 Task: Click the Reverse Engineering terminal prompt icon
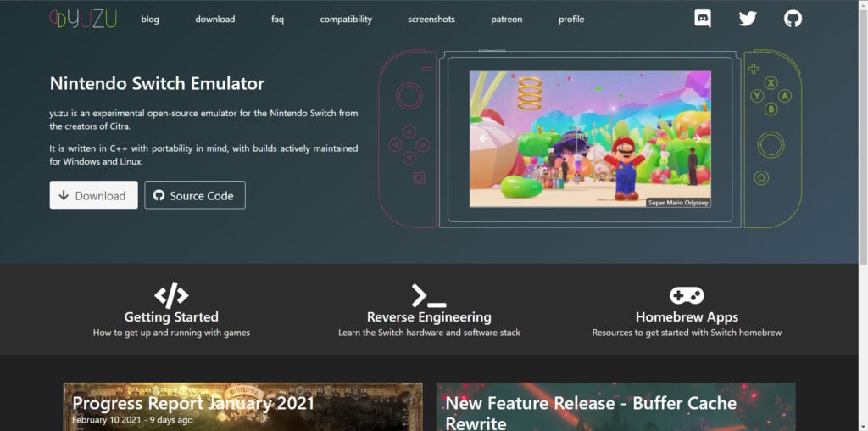(x=429, y=296)
